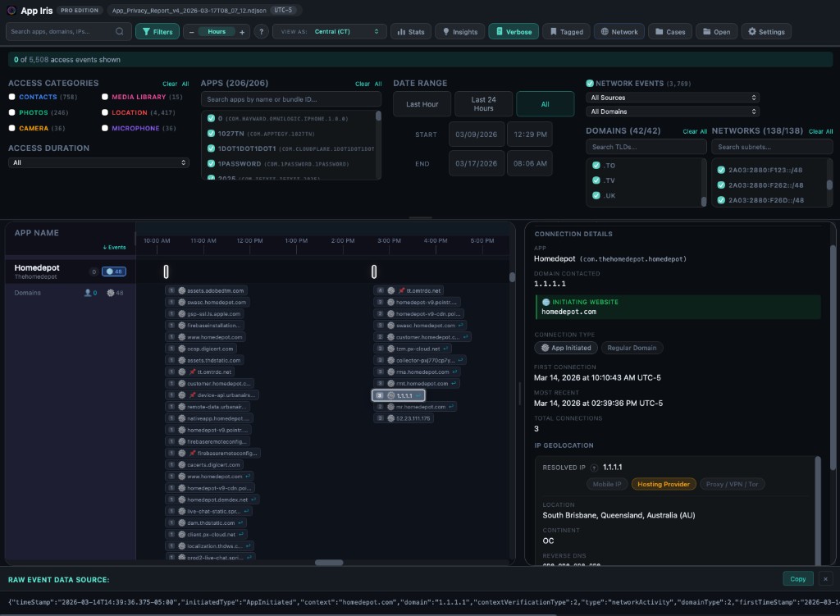Toggle Homedepot network events badge 48
This screenshot has width=840, height=616.
click(x=114, y=271)
